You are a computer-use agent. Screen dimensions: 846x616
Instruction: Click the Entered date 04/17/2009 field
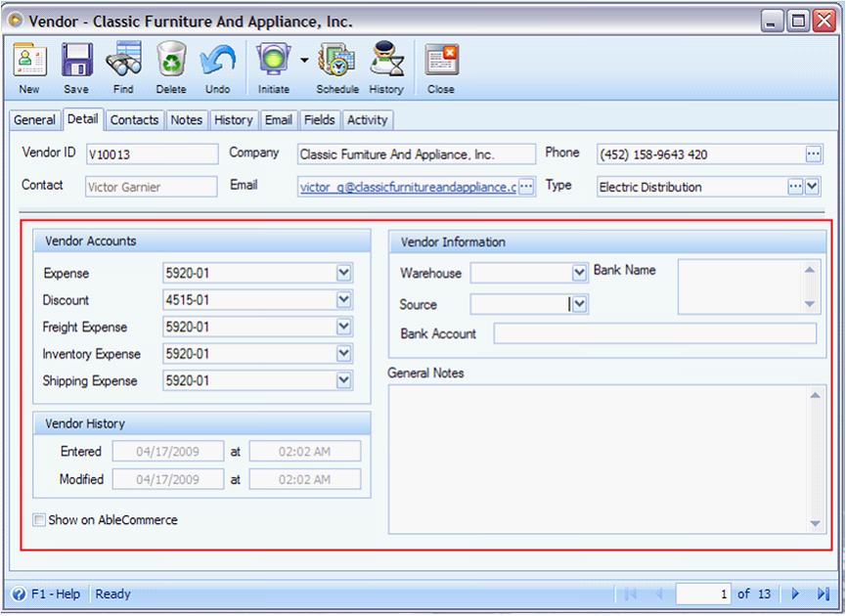click(168, 452)
